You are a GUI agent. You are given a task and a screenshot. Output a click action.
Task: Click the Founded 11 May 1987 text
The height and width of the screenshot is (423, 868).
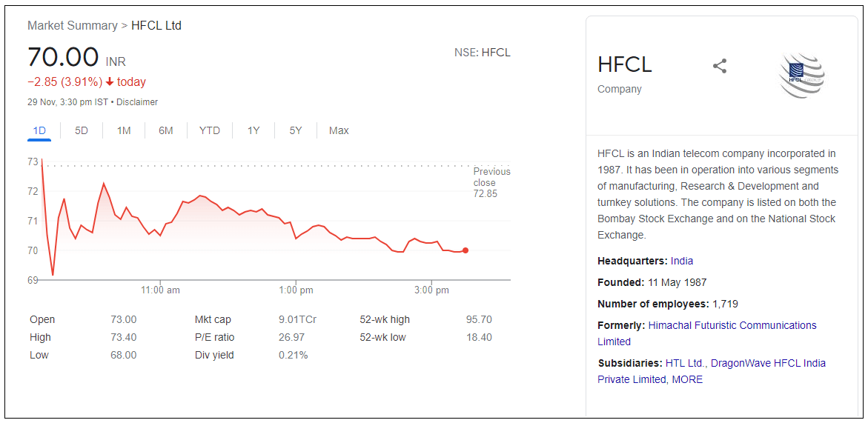click(x=652, y=282)
